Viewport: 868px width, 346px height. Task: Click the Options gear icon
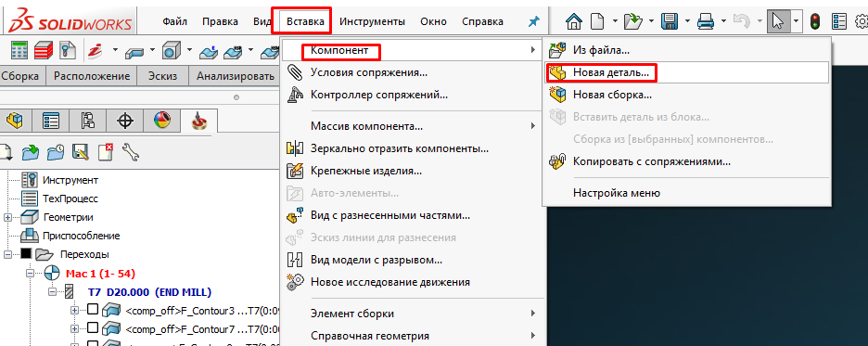tap(862, 22)
